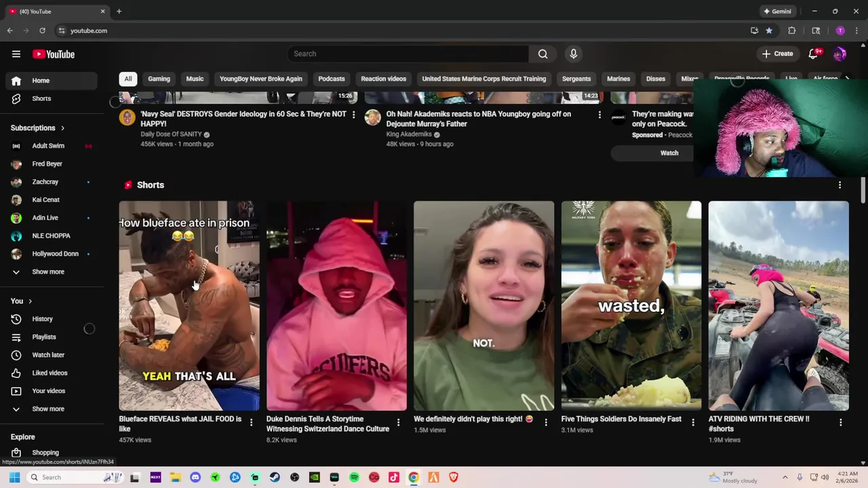Open options for Duke Dennis Short
The image size is (868, 488).
click(398, 422)
